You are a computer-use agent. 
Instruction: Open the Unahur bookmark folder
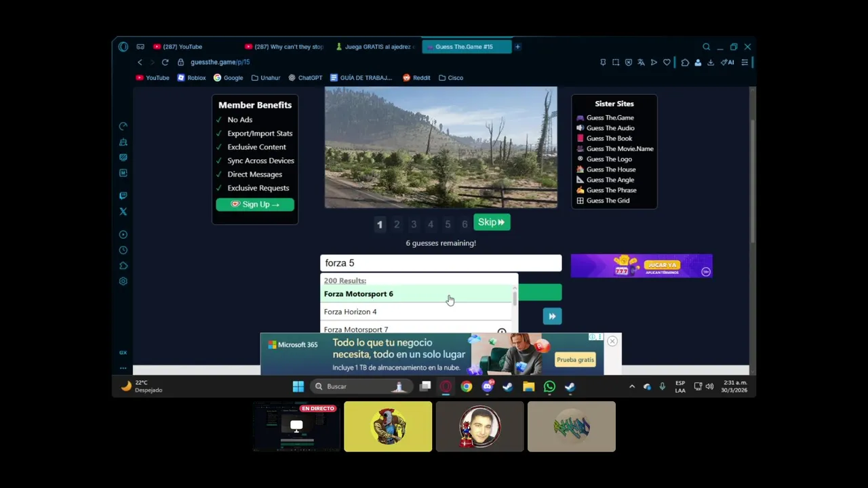(265, 78)
